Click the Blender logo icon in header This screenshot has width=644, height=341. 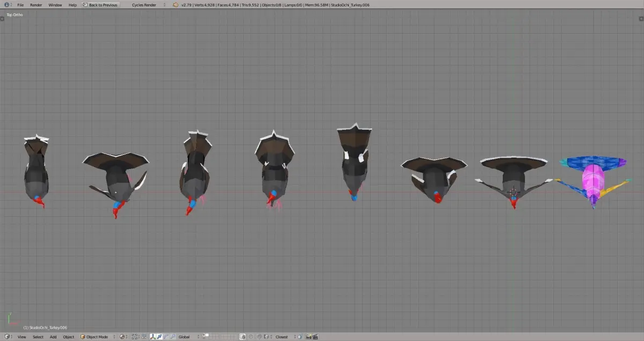[175, 5]
